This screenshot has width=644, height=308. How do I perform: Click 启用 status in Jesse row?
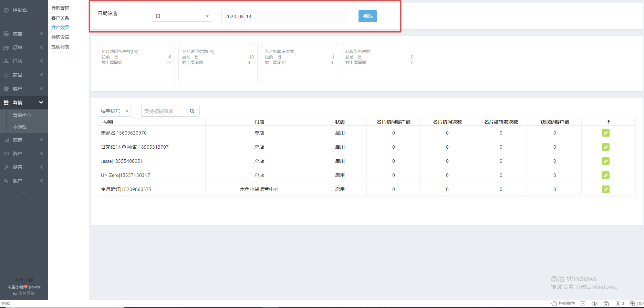point(340,161)
